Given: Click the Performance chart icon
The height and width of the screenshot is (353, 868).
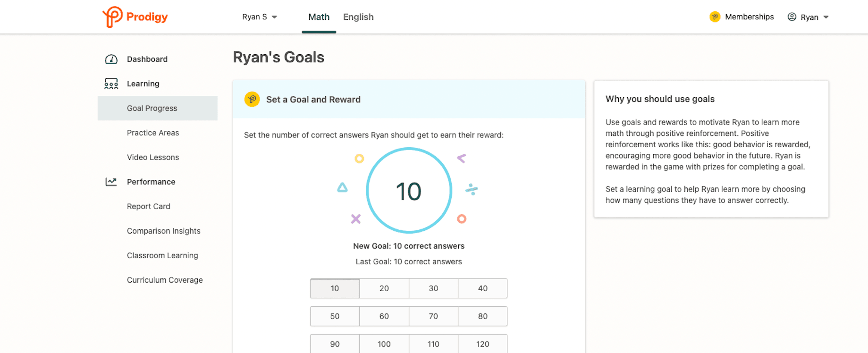Looking at the screenshot, I should [110, 182].
